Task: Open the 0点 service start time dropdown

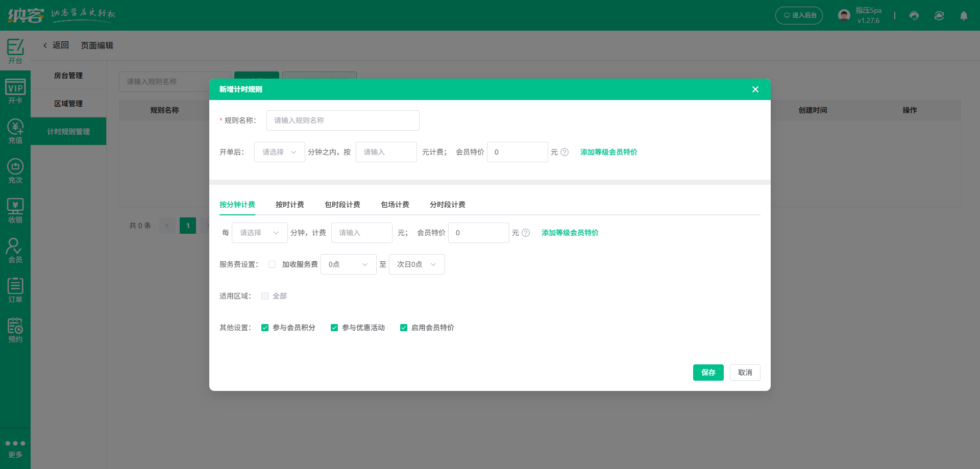Action: point(348,264)
